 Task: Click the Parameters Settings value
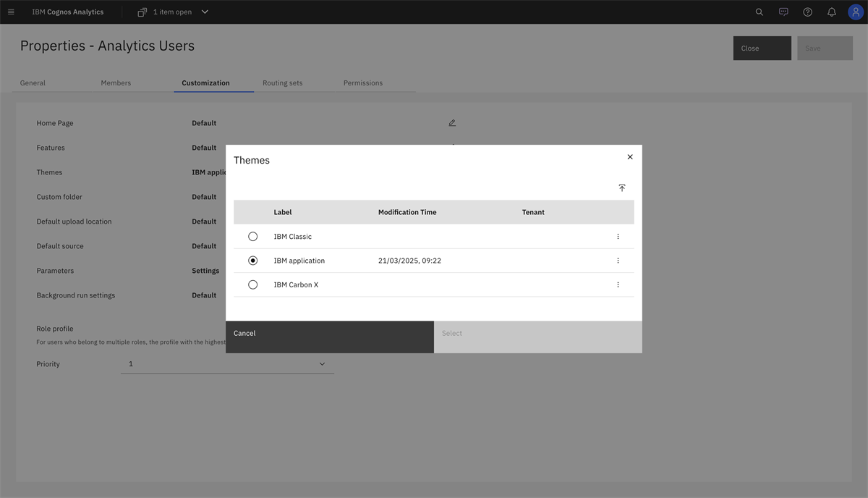(x=205, y=271)
